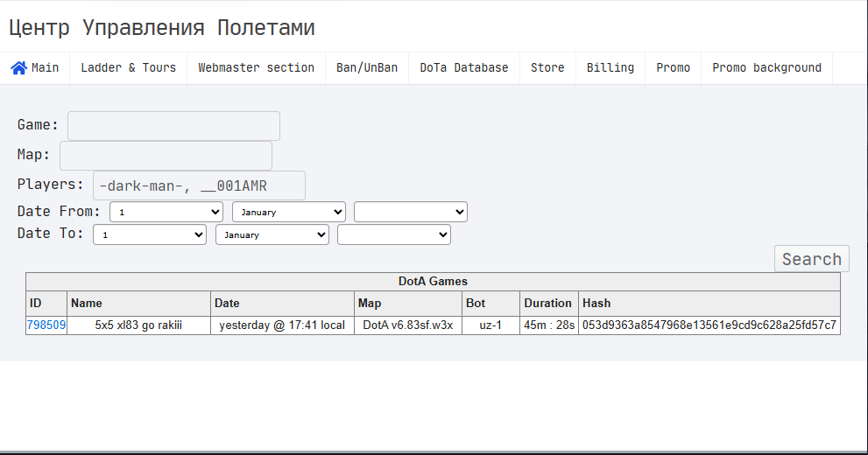Viewport: 868px width, 455px height.
Task: Open the Promo menu item
Action: pyautogui.click(x=674, y=68)
